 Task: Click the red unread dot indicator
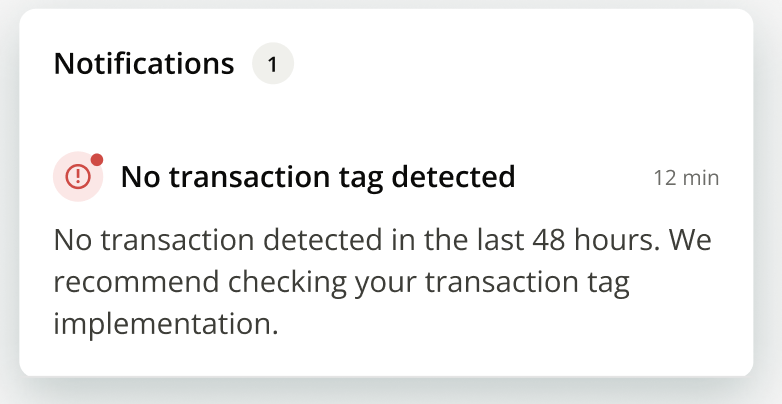click(x=97, y=160)
